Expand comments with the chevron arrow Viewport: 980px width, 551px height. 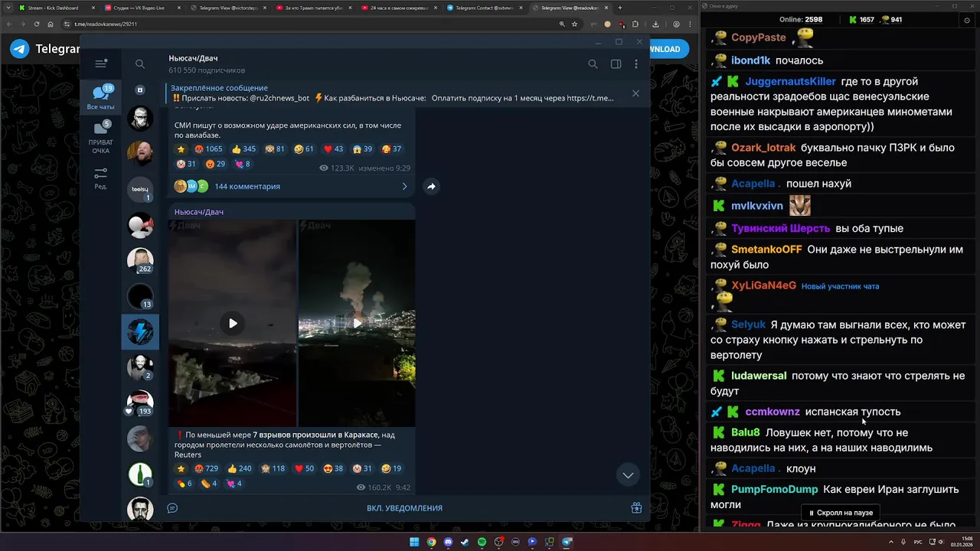[404, 186]
